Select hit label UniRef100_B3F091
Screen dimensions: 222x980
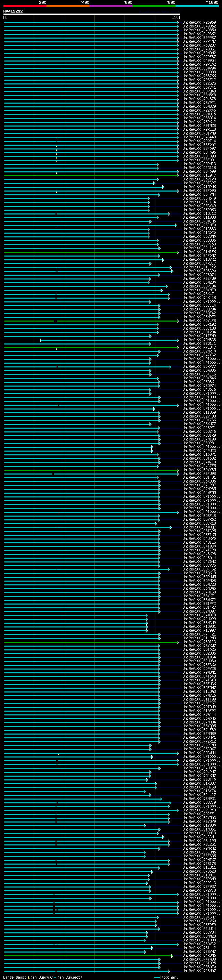(x=199, y=160)
